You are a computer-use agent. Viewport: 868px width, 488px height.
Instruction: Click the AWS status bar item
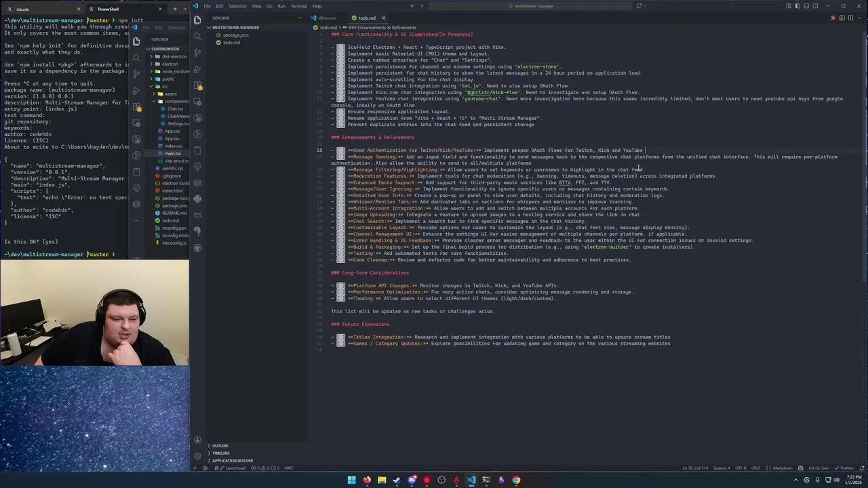click(289, 468)
